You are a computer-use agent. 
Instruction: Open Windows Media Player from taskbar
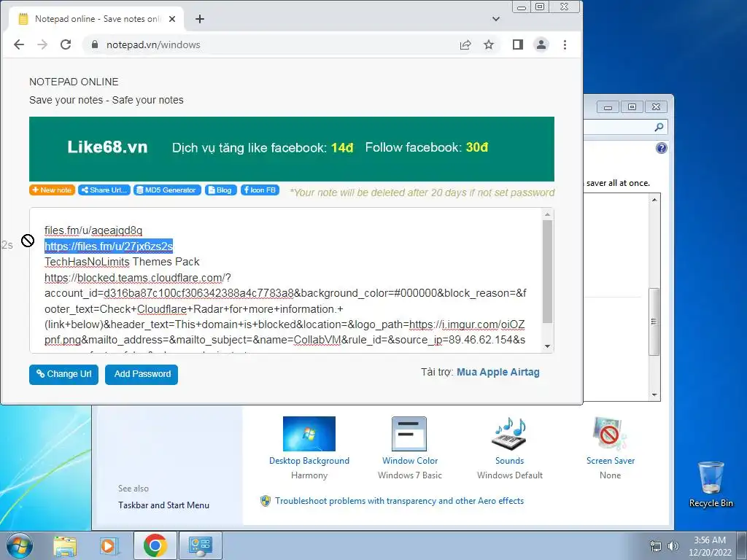click(x=108, y=545)
